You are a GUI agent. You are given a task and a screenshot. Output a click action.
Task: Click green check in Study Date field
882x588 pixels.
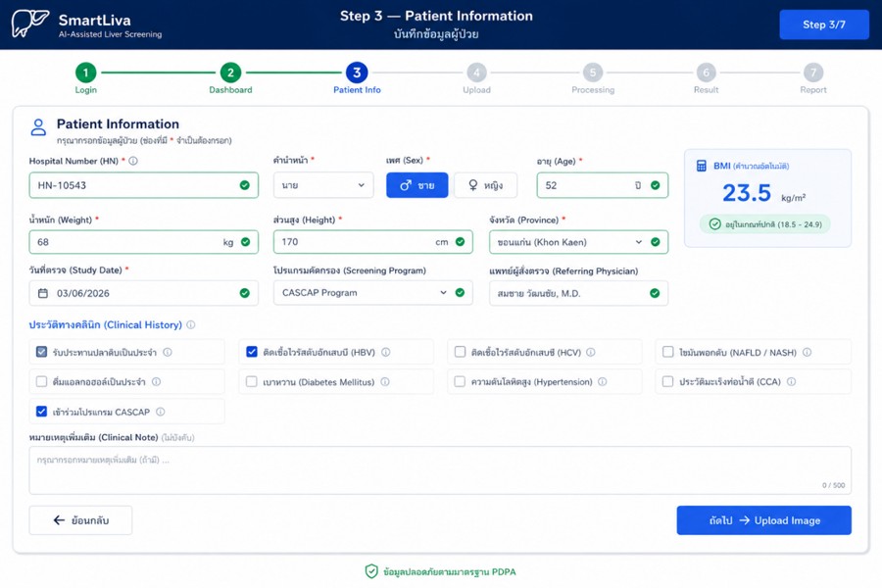tap(245, 293)
